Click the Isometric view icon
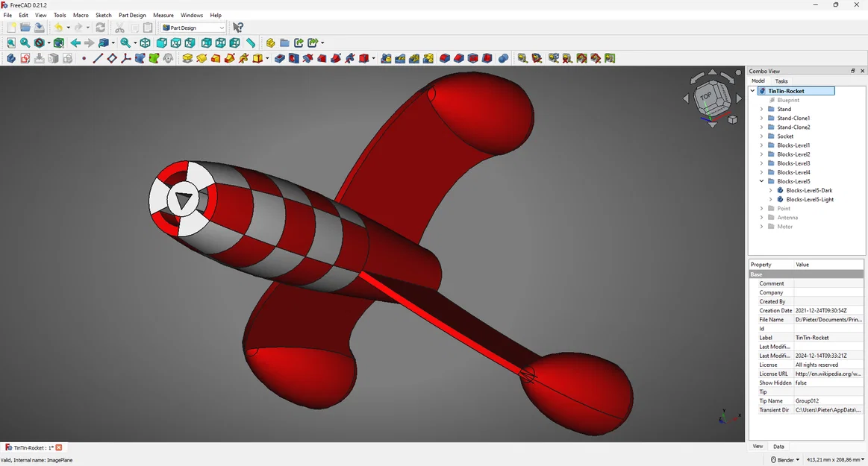 click(145, 42)
